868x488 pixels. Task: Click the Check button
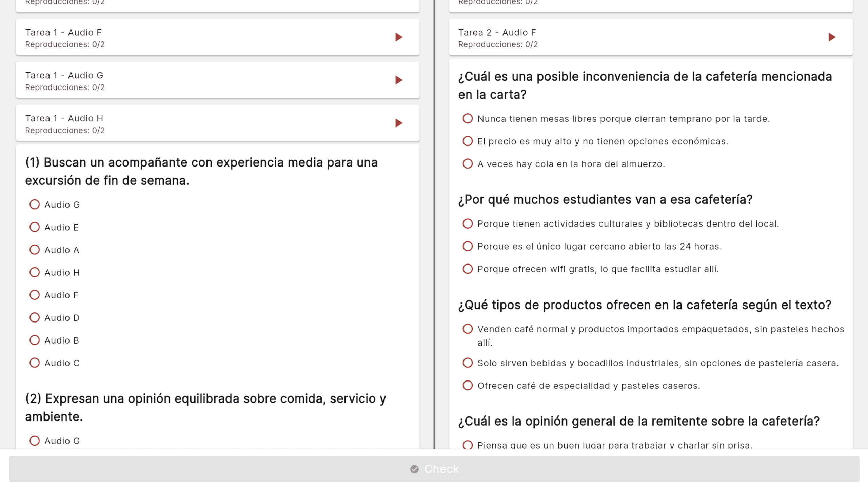pyautogui.click(x=434, y=469)
